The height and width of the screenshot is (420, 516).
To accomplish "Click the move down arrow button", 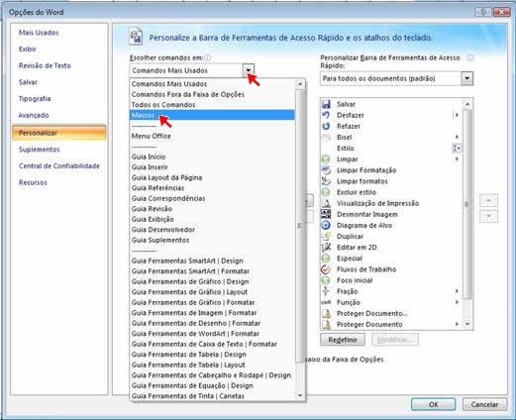I will point(488,217).
